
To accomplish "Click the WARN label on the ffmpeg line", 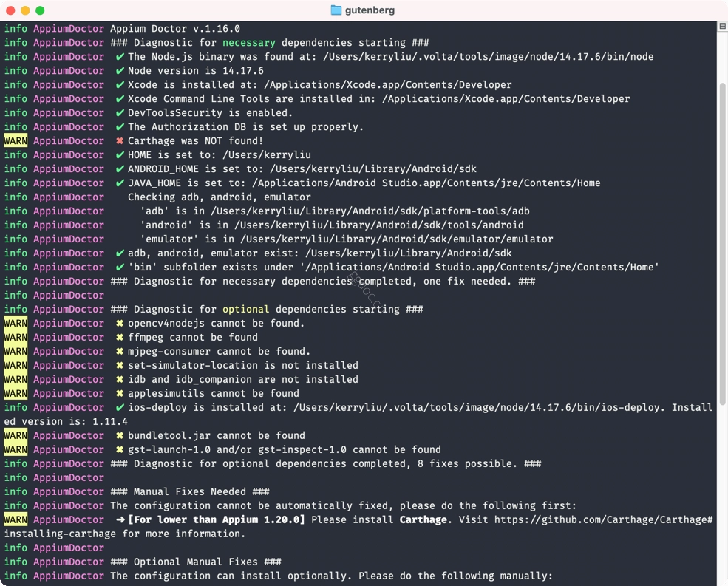I will pyautogui.click(x=16, y=337).
